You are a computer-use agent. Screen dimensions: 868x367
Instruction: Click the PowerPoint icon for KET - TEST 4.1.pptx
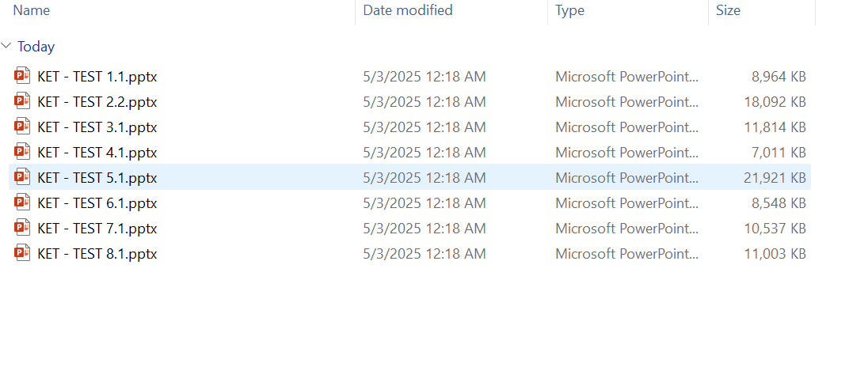coord(21,153)
